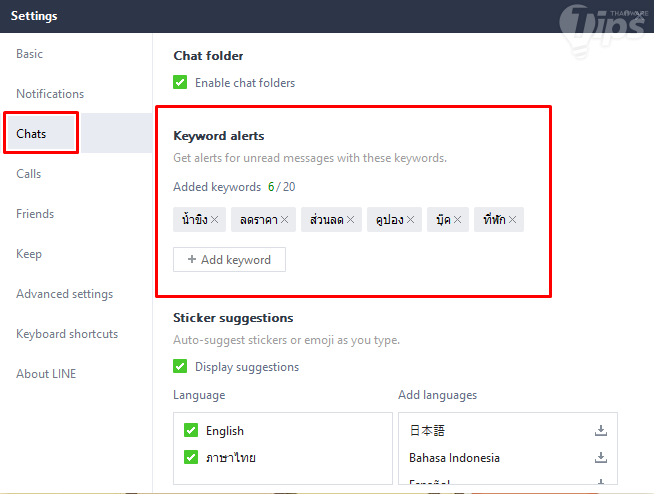Disable the Enable chat folders checkbox
Screen dimensions: 654x494
pos(180,82)
